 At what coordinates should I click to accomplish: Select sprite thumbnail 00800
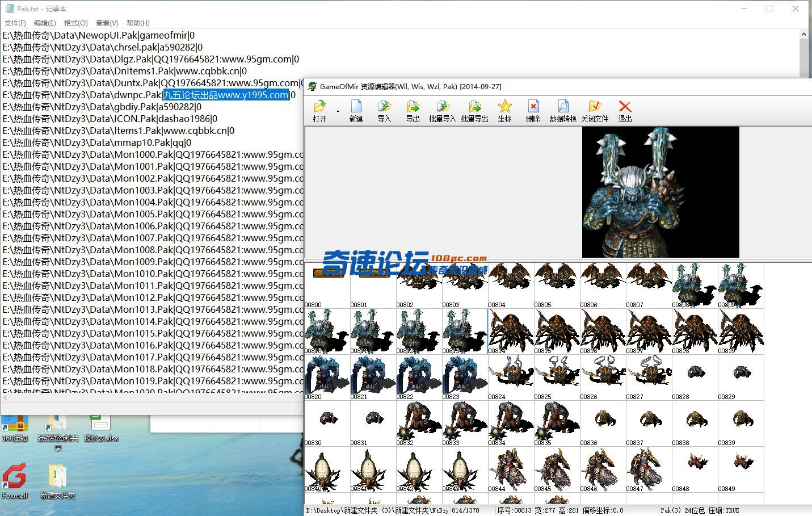tap(327, 286)
